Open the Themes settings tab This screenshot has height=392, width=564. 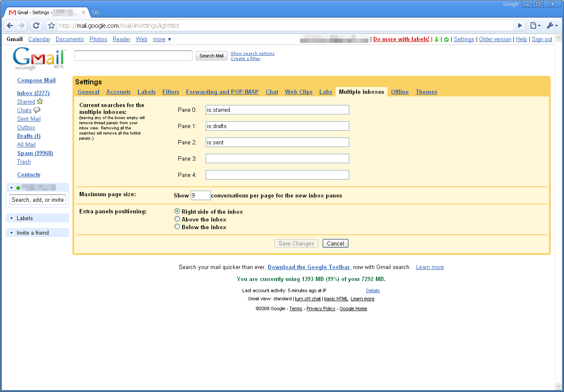[426, 92]
